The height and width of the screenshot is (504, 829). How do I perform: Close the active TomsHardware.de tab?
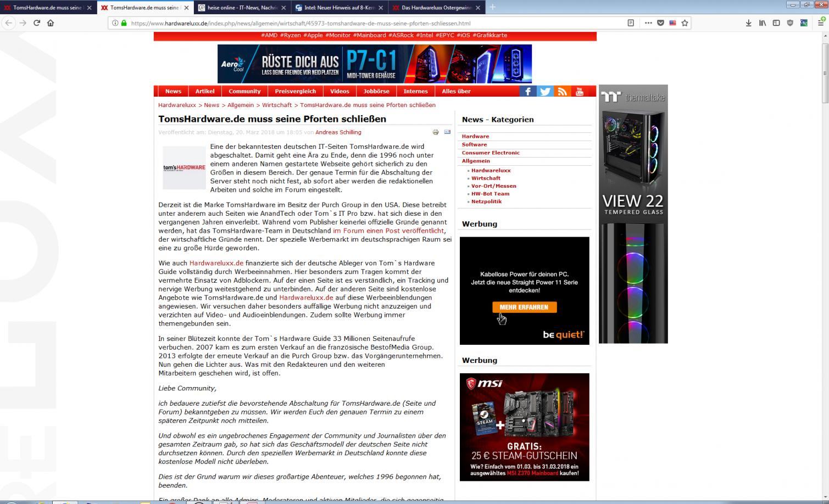click(187, 8)
